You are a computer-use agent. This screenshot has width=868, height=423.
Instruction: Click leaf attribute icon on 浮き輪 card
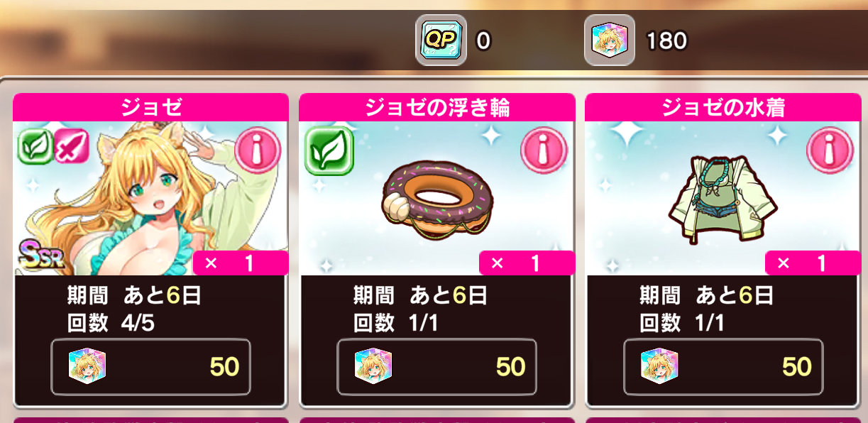[329, 150]
